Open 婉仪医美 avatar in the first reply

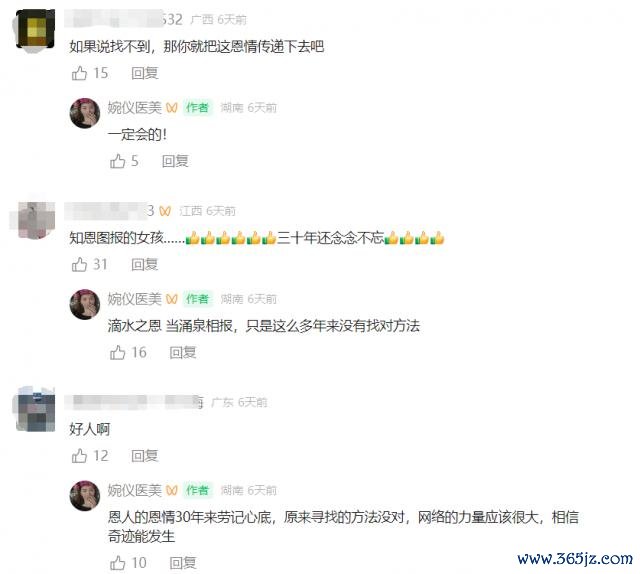[x=84, y=113]
